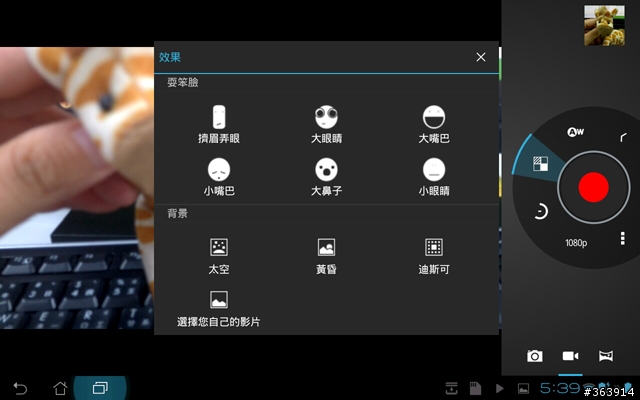The width and height of the screenshot is (640, 400).
Task: Open the Play Store notification icon
Action: [500, 388]
